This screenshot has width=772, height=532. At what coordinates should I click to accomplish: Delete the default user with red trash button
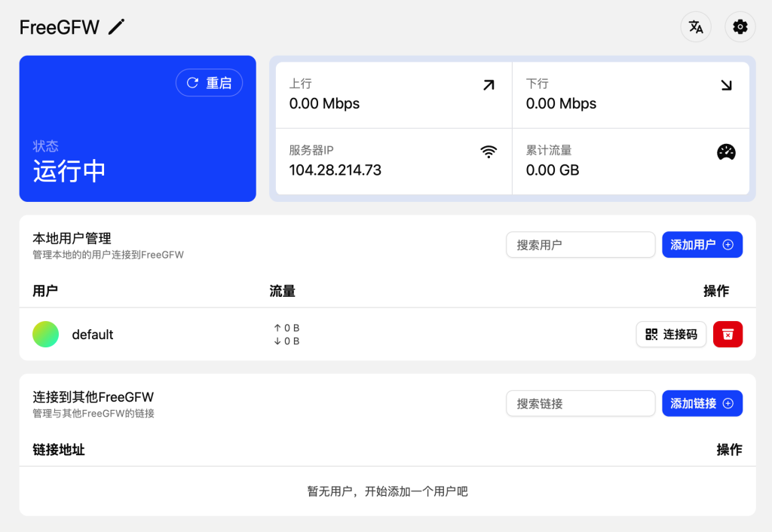728,335
